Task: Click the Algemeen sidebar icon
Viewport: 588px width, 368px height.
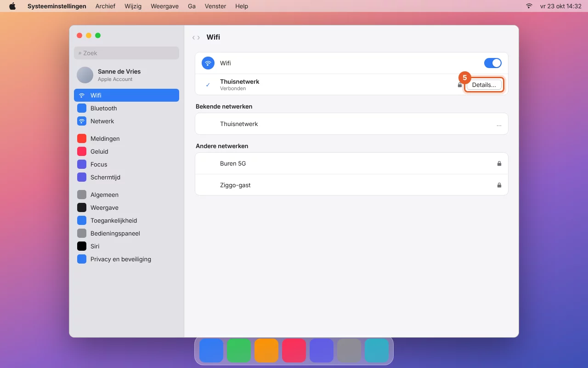Action: click(82, 195)
